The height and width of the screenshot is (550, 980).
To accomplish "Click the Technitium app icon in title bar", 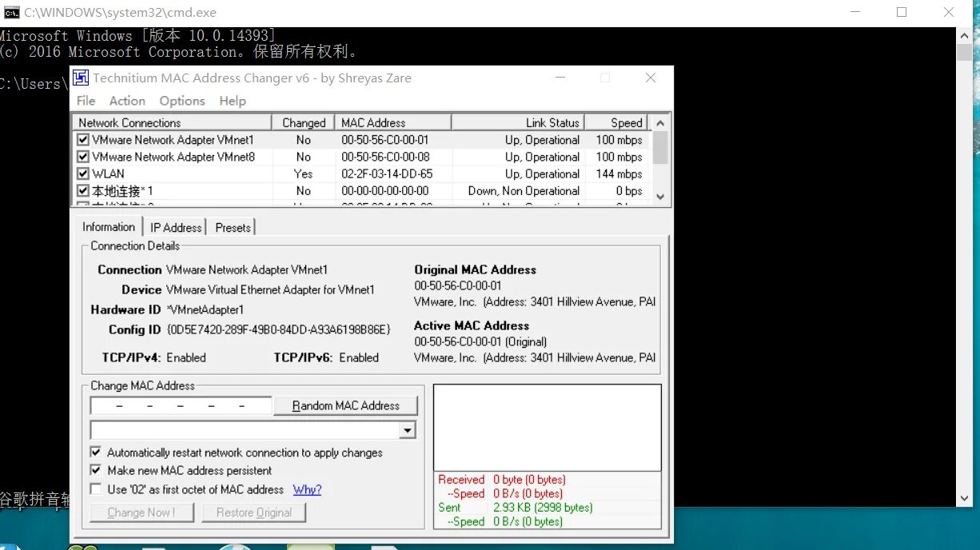I will pos(81,78).
